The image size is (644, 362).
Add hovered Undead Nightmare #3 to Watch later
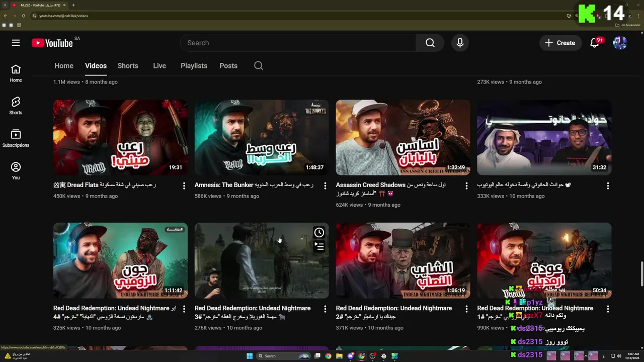319,232
